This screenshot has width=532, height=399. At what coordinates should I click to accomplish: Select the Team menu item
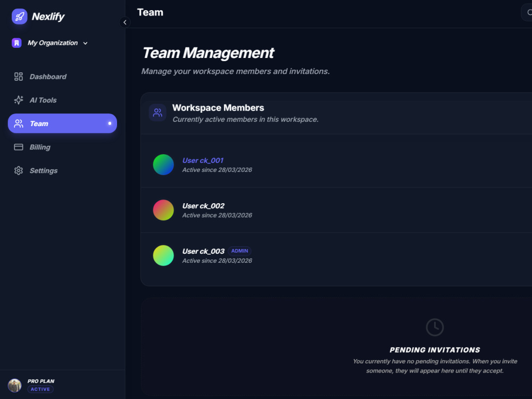point(62,123)
